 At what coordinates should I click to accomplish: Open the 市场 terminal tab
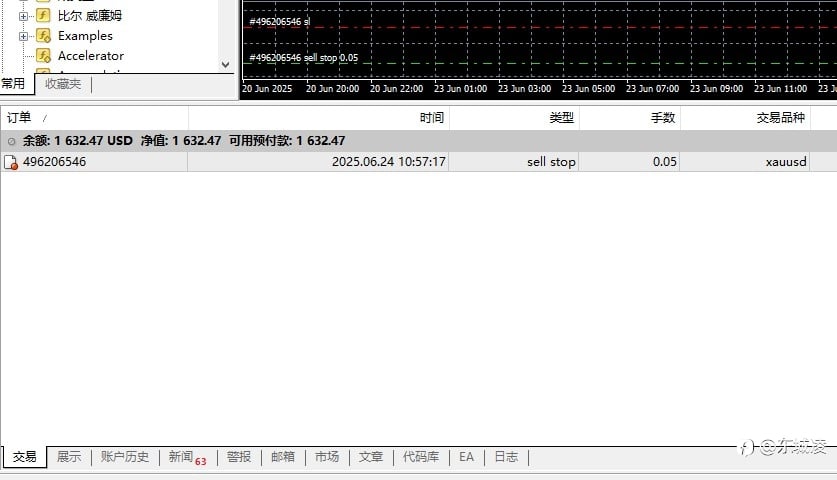(327, 457)
